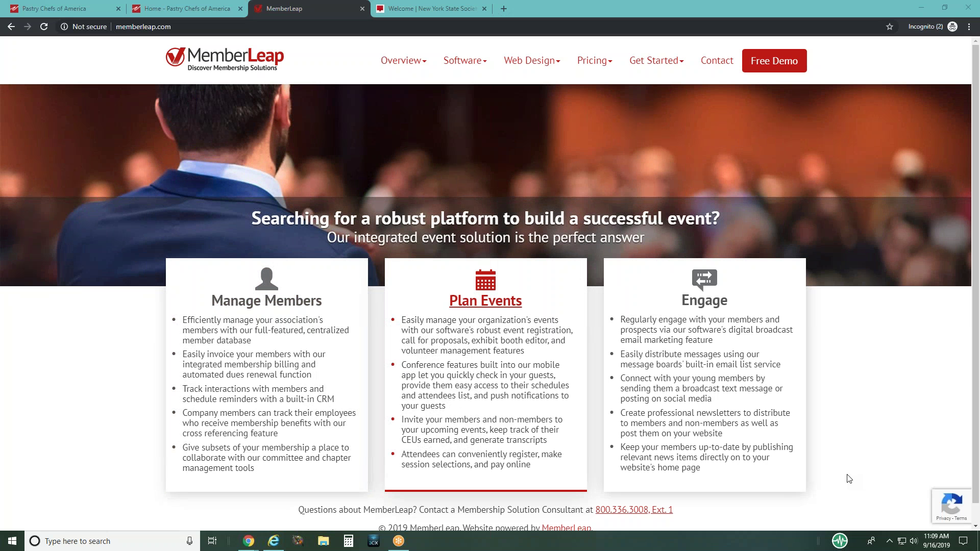Launch Internet Explorer from taskbar
980x551 pixels.
pyautogui.click(x=274, y=541)
